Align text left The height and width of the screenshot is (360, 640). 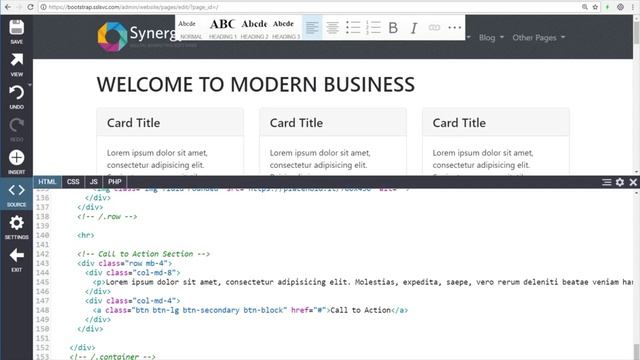(312, 28)
